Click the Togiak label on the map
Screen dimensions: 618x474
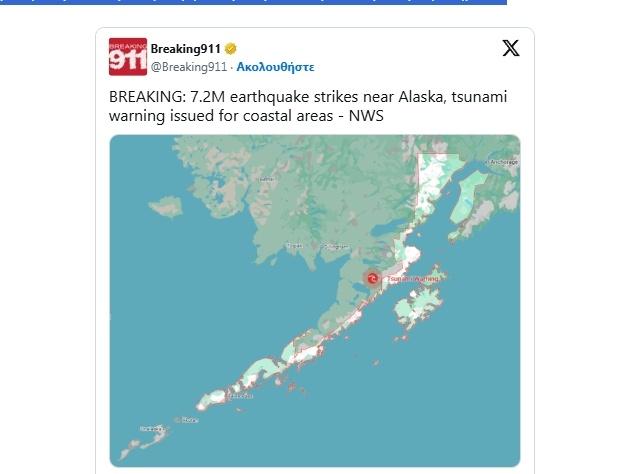point(294,246)
